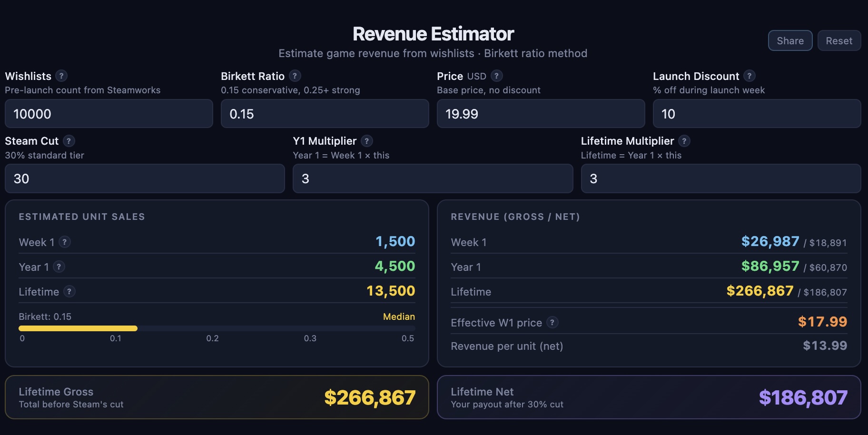Viewport: 868px width, 435px height.
Task: Click the Launch Discount field showing 10
Action: pos(757,114)
